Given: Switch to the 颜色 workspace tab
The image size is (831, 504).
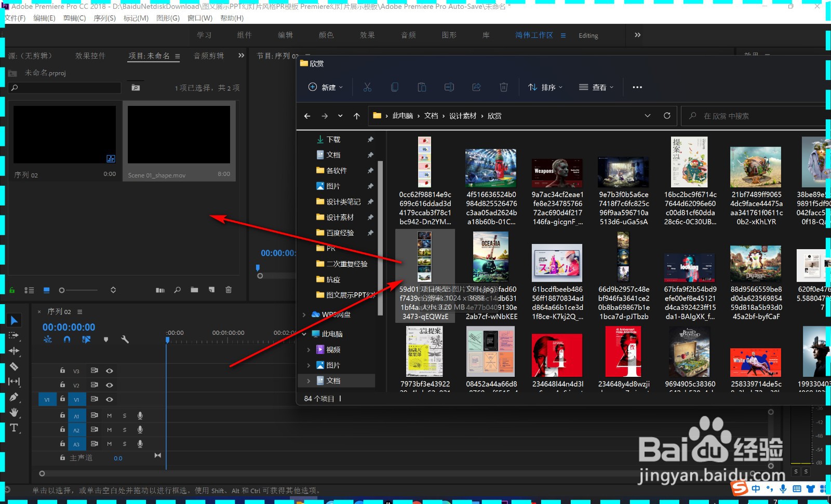Looking at the screenshot, I should point(326,35).
